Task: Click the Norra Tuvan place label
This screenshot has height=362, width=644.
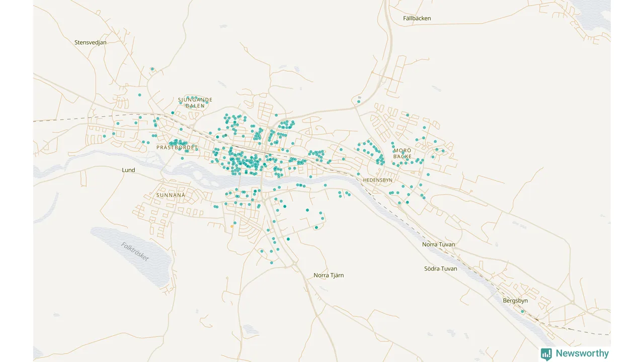Action: [x=438, y=245]
